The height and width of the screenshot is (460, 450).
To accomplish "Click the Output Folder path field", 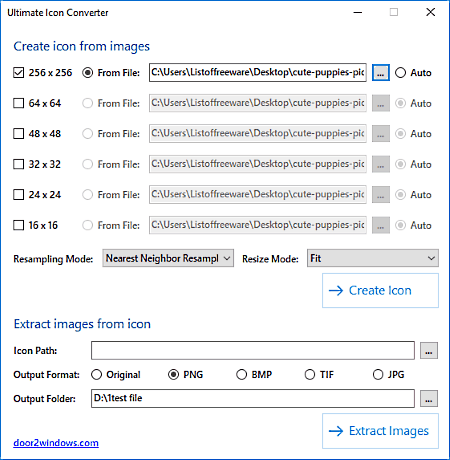I will 253,398.
